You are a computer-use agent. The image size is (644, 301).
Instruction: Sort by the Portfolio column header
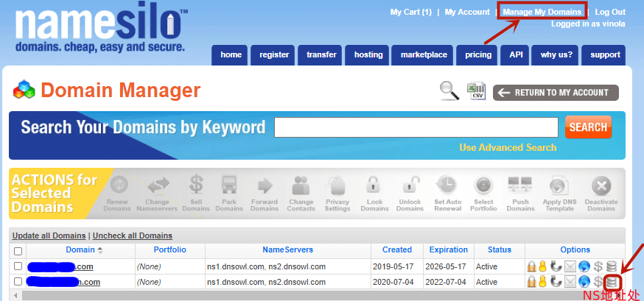coord(170,249)
